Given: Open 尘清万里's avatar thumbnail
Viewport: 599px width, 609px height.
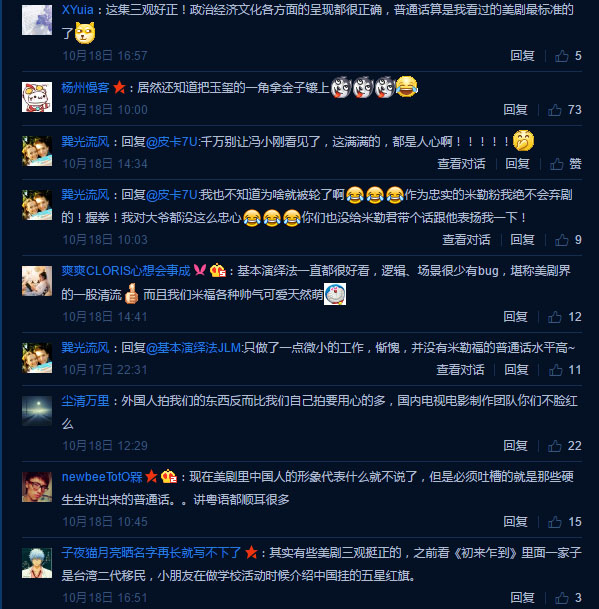Looking at the screenshot, I should [x=37, y=411].
